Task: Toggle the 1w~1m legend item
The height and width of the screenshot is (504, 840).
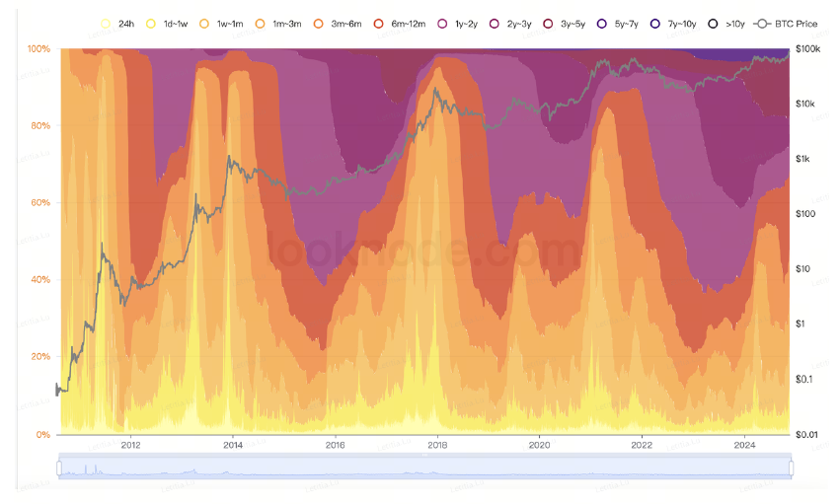Action: coord(204,23)
